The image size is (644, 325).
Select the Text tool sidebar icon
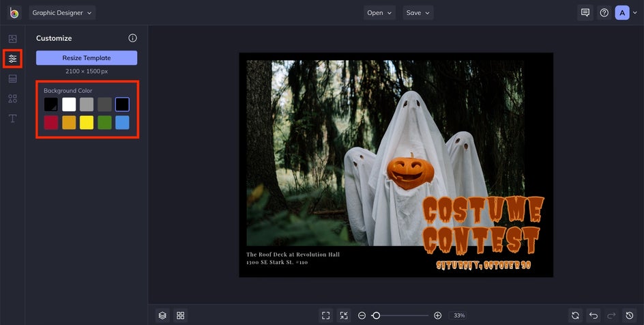click(x=12, y=119)
